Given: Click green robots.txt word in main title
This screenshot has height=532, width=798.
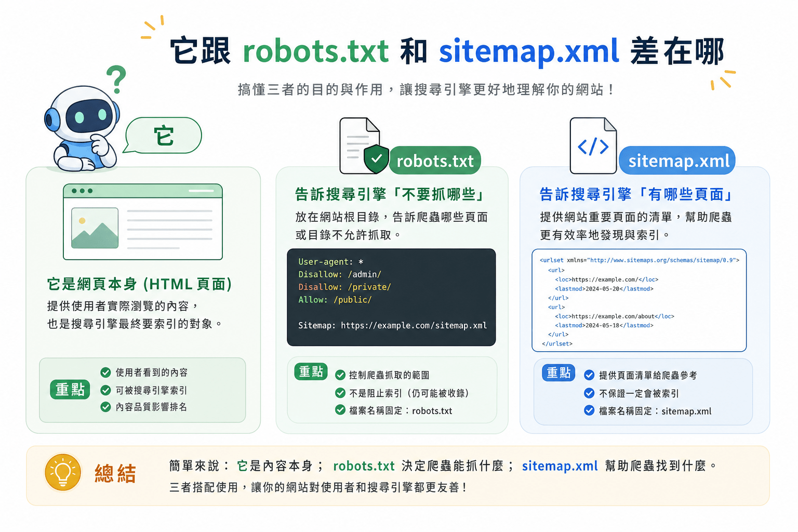Looking at the screenshot, I should [x=316, y=51].
